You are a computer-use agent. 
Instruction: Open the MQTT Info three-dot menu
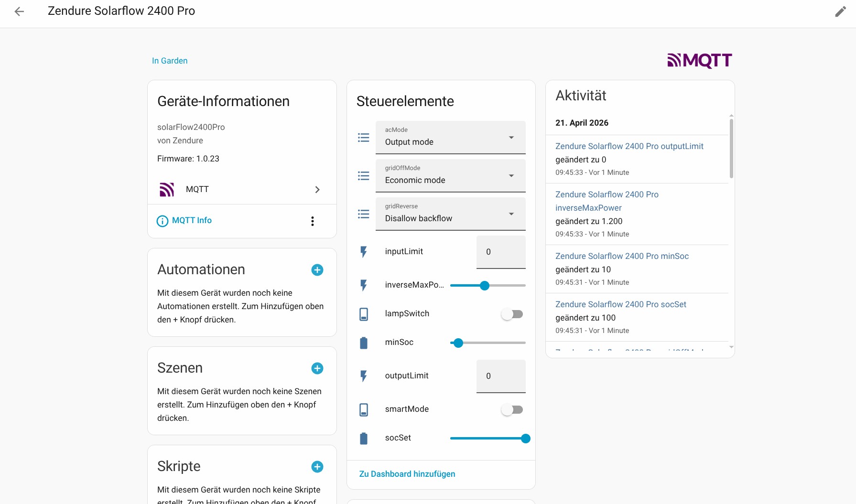(312, 221)
